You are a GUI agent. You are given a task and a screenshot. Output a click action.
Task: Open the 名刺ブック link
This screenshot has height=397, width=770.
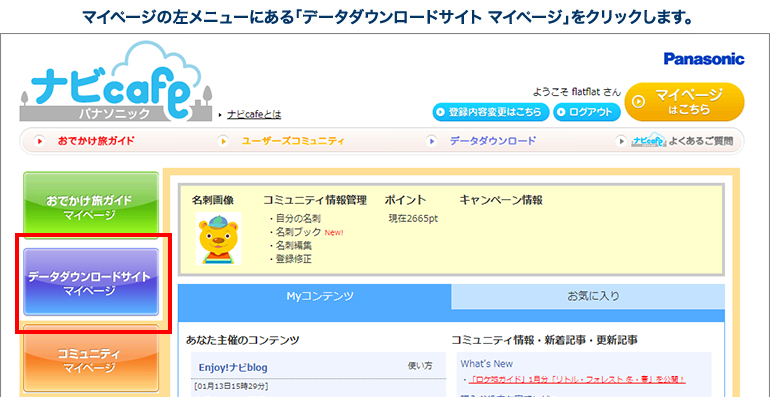click(x=298, y=232)
